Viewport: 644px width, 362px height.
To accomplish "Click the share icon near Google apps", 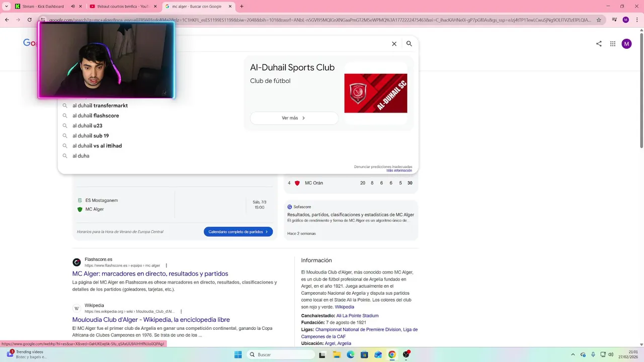I will click(599, 44).
